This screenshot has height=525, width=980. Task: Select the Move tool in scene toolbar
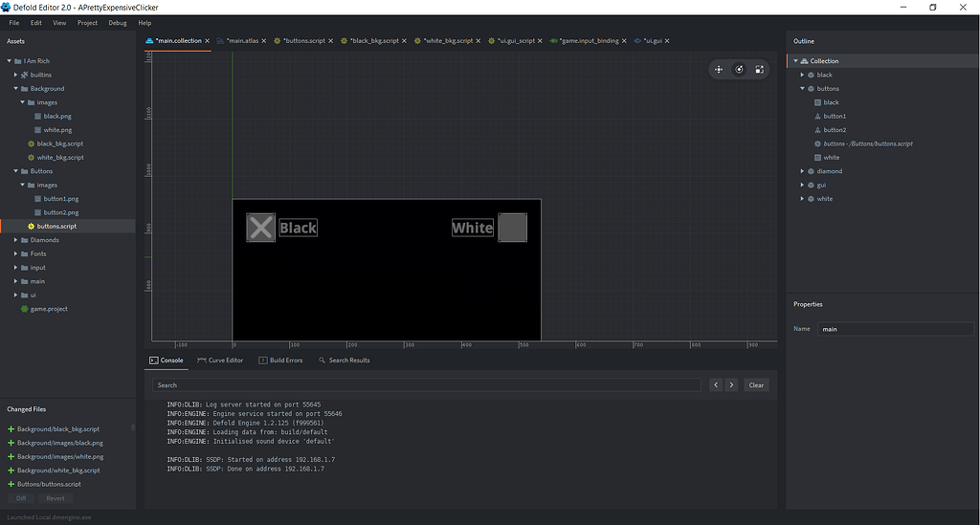[x=719, y=69]
